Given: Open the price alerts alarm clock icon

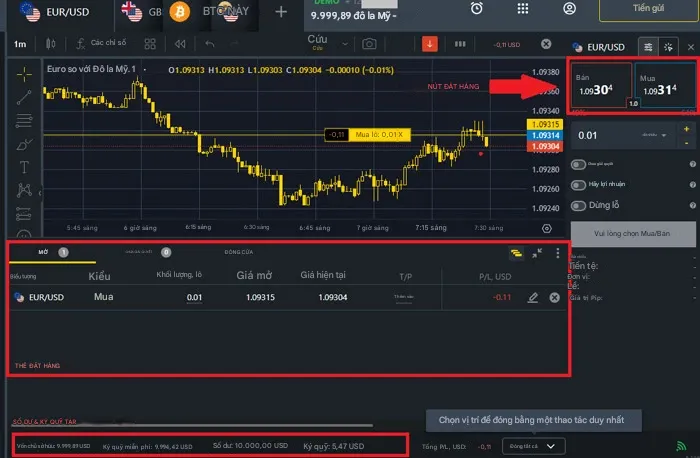Looking at the screenshot, I should (x=477, y=8).
